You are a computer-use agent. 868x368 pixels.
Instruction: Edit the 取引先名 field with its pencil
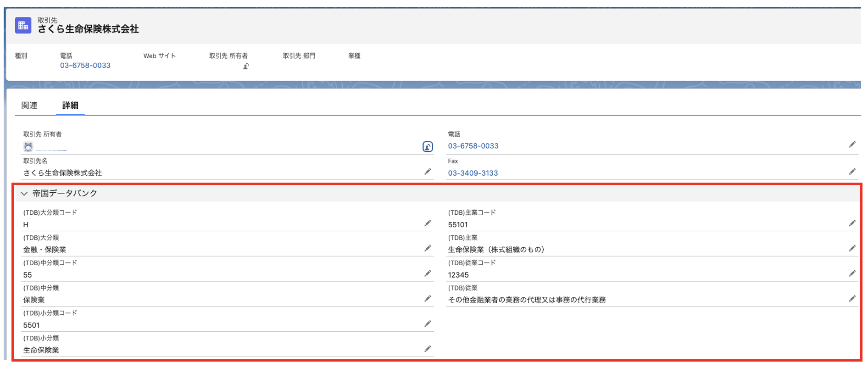428,172
